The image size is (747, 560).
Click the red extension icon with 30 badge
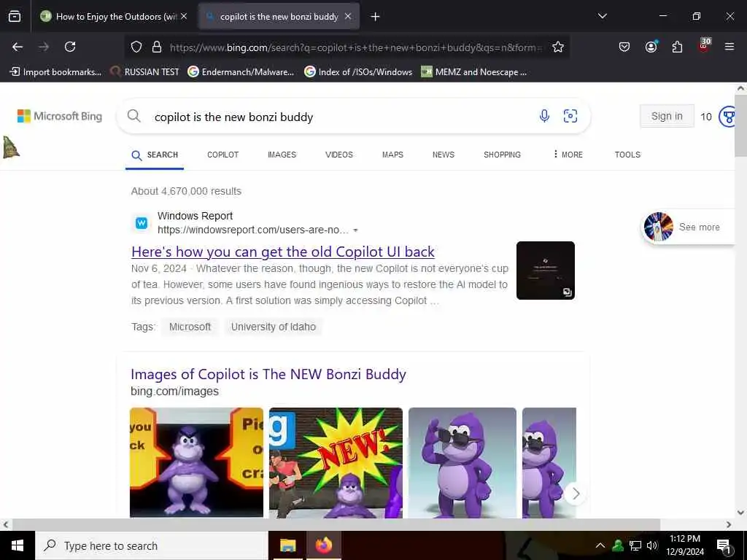pyautogui.click(x=704, y=44)
